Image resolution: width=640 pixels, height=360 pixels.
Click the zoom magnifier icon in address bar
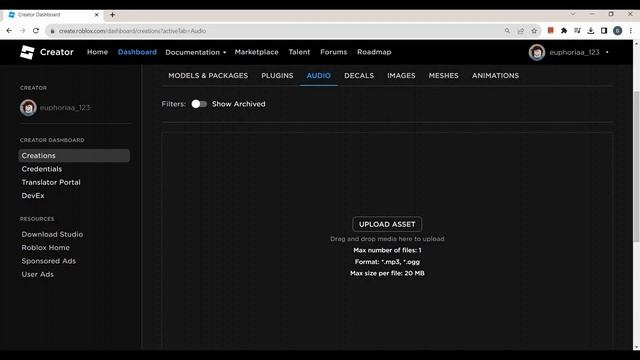(x=507, y=31)
